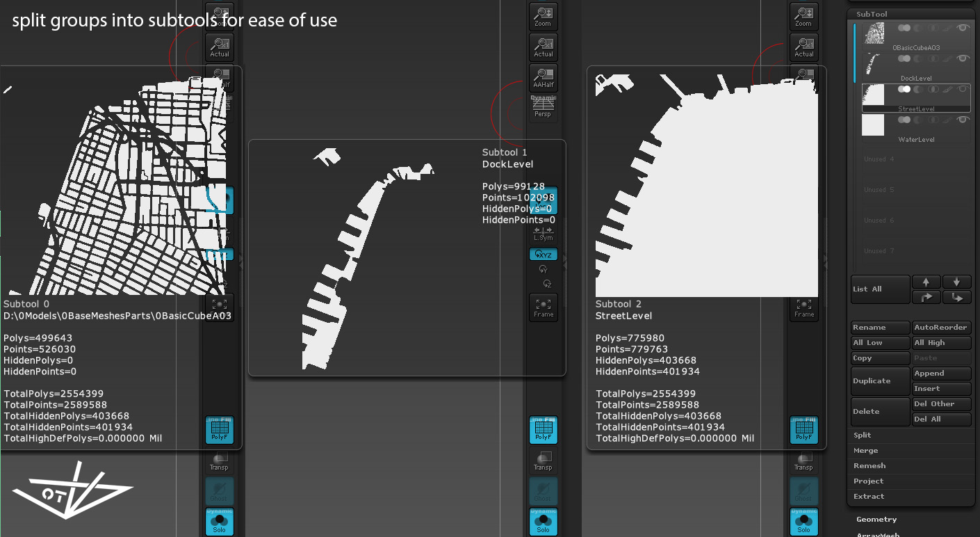Click Transp icon in the center toolbar

pos(544,460)
